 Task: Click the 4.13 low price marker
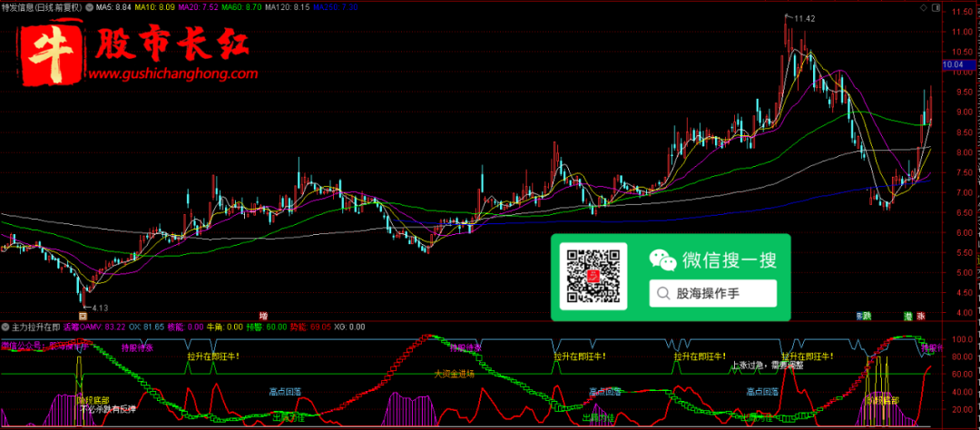(x=101, y=308)
